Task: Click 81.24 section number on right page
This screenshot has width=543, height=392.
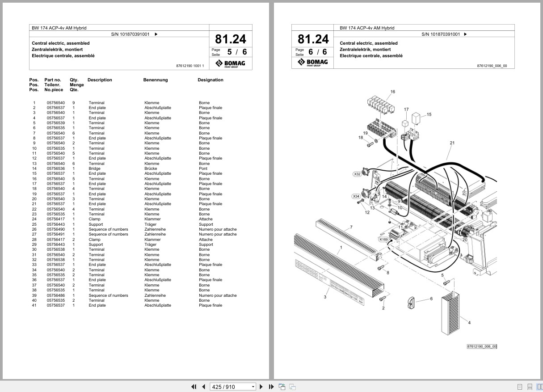Action: pyautogui.click(x=313, y=39)
